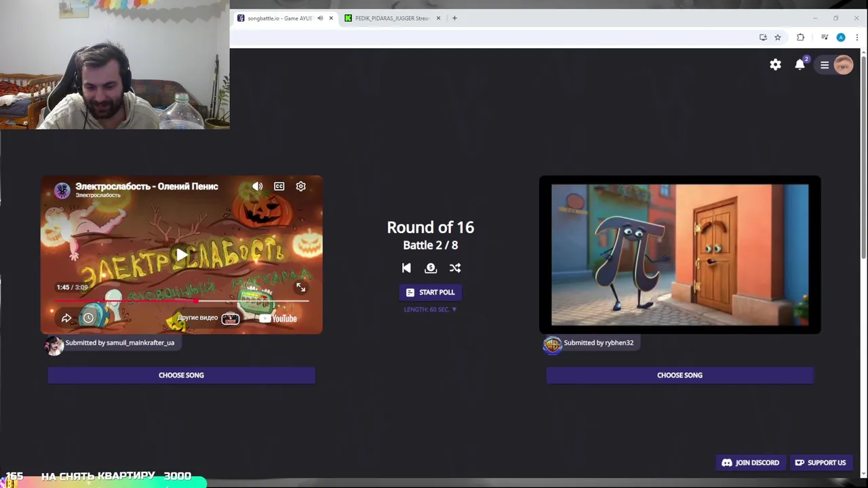868x488 pixels.
Task: Click Watch Later clock icon
Action: [x=88, y=318]
